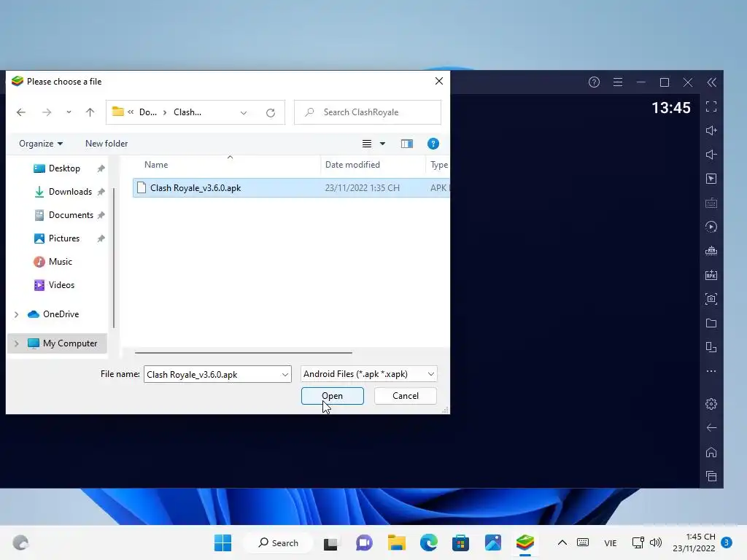Image resolution: width=747 pixels, height=560 pixels.
Task: Select Clash Royale_v3.6.0.apk file
Action: (290, 187)
